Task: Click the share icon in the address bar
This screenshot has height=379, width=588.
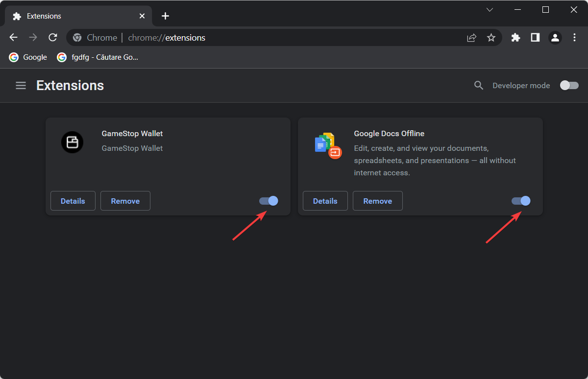Action: (x=471, y=37)
